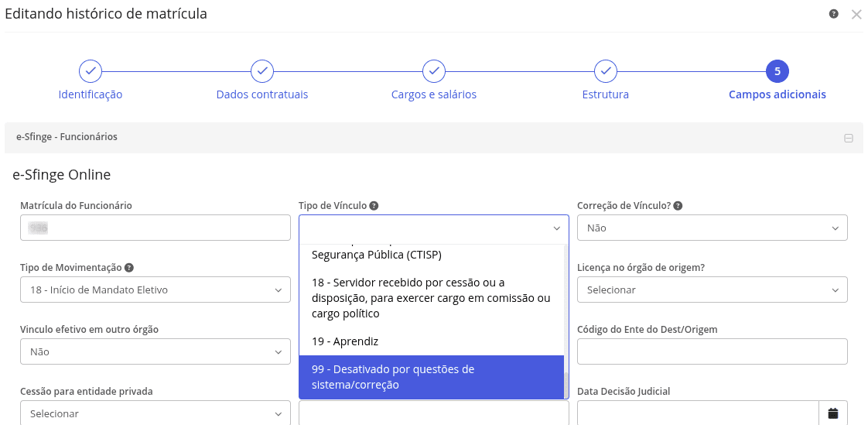Open Licença no órgão de origem dropdown
The height and width of the screenshot is (425, 868).
coord(712,290)
